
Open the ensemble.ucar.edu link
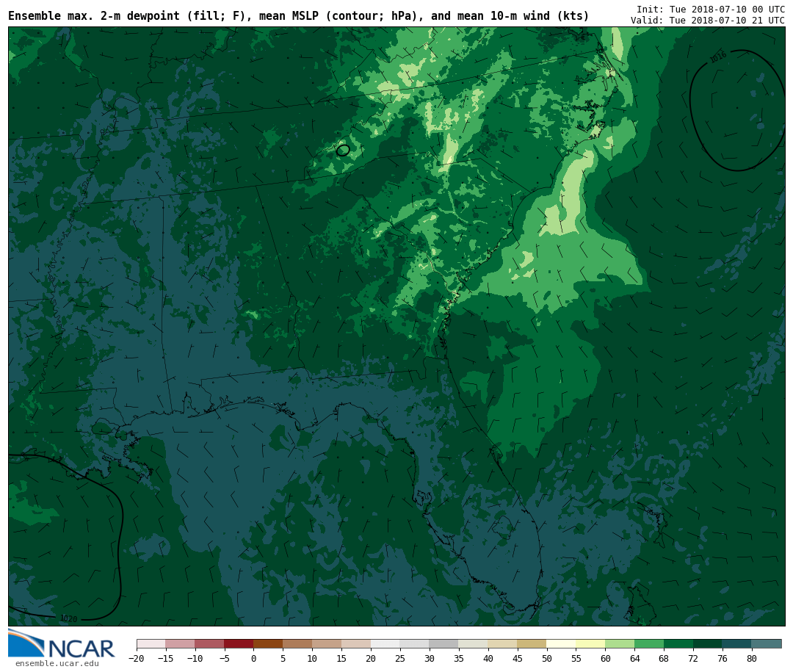tap(57, 664)
